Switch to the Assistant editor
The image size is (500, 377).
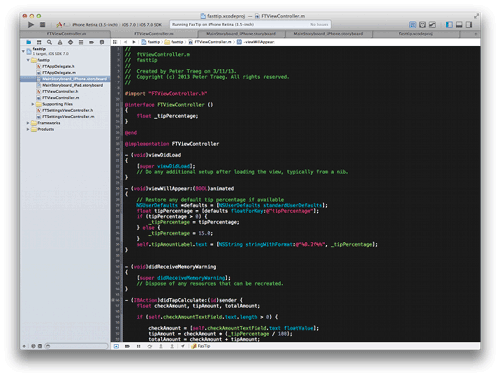tap(422, 25)
